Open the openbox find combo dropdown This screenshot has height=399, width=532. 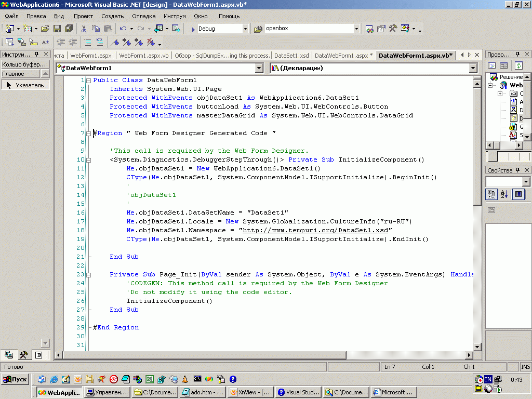pyautogui.click(x=356, y=29)
